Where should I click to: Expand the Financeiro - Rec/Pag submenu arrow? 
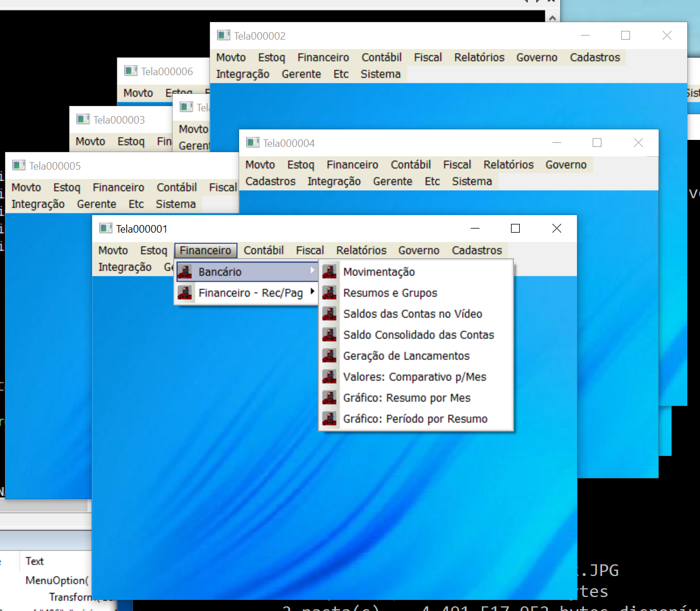(312, 292)
